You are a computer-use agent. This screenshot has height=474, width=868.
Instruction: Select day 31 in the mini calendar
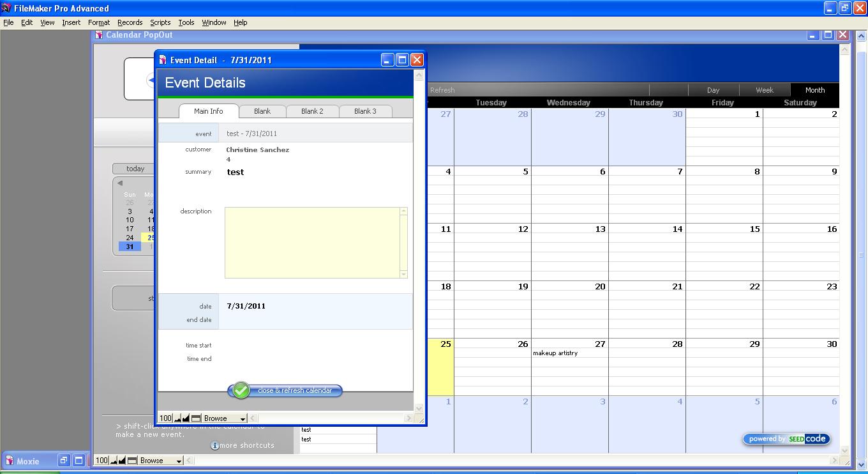pos(130,247)
